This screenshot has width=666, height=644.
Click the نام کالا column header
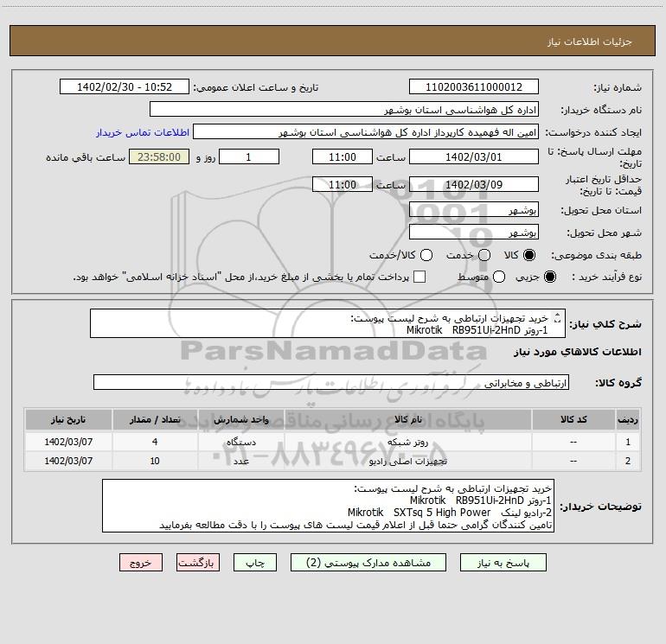(x=407, y=419)
